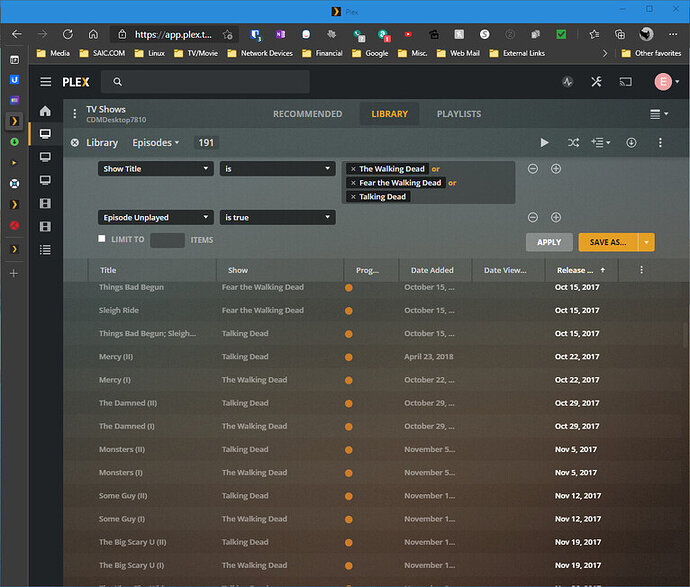Expand the Episodes type dropdown
This screenshot has height=587, width=690.
[156, 143]
